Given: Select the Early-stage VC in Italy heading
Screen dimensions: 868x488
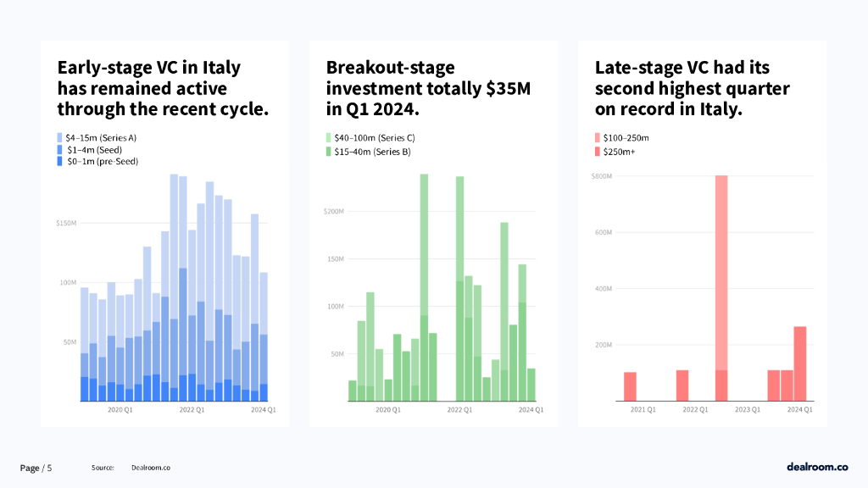Looking at the screenshot, I should click(x=163, y=88).
